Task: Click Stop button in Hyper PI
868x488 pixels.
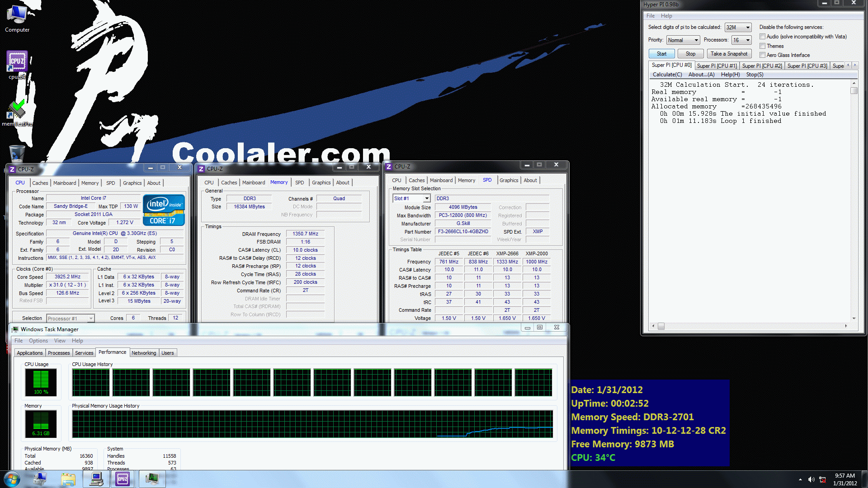Action: point(690,54)
